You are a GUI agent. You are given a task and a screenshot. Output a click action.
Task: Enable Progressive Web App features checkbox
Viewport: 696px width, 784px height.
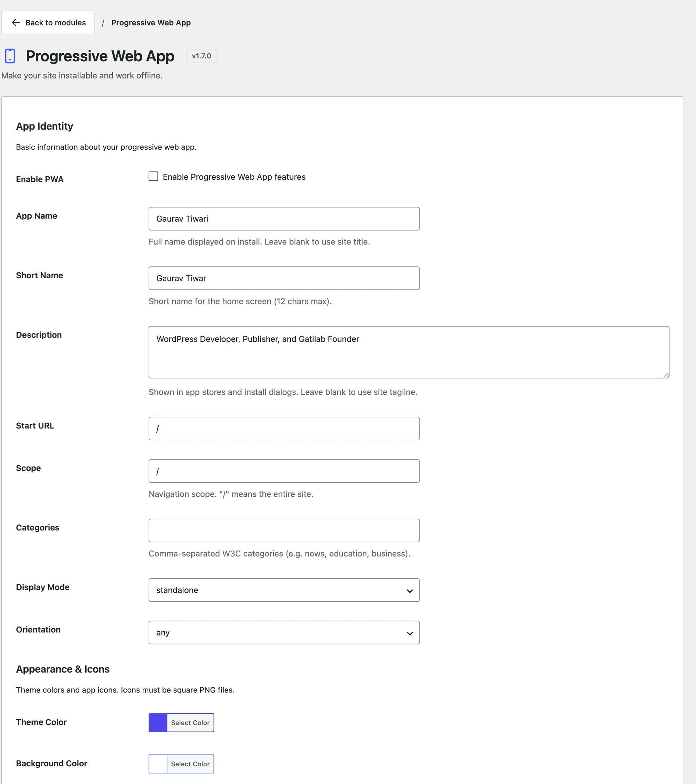point(153,176)
